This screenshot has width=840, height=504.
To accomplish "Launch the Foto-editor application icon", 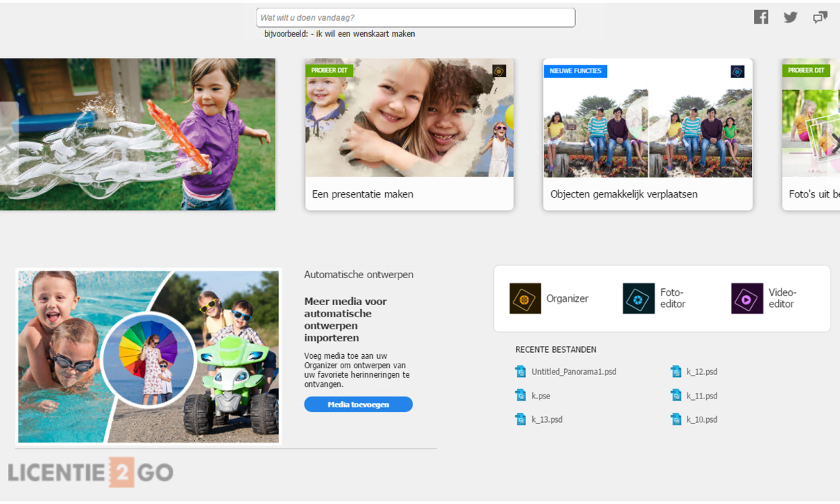I will point(638,298).
